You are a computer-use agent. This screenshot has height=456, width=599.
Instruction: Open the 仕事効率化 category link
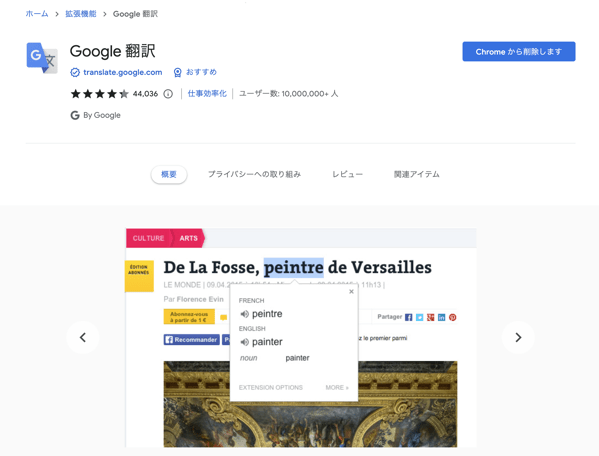207,94
